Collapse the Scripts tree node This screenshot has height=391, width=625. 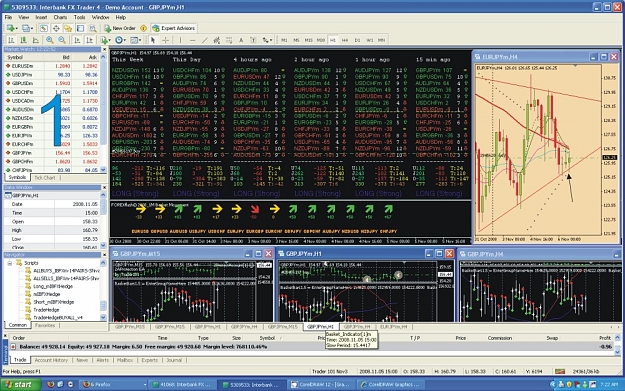pos(10,263)
